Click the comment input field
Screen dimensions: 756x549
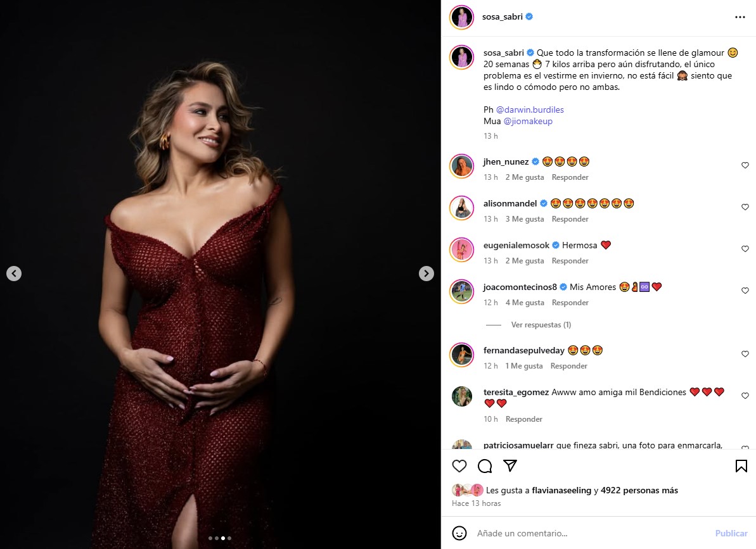tap(589, 533)
